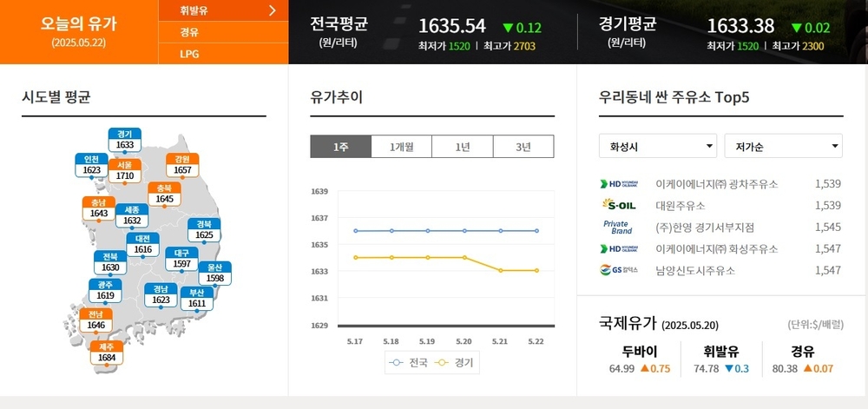
Task: Switch to the 3년 trend tab
Action: coord(523,147)
